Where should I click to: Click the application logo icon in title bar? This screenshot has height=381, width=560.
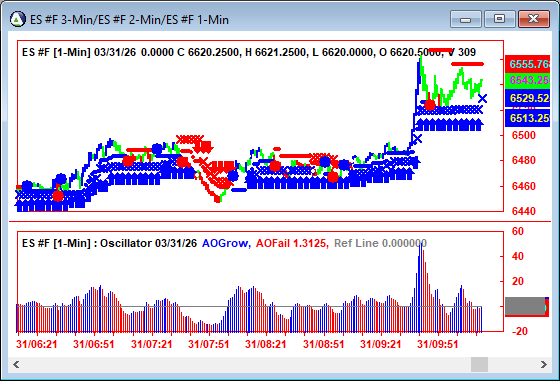[18, 19]
